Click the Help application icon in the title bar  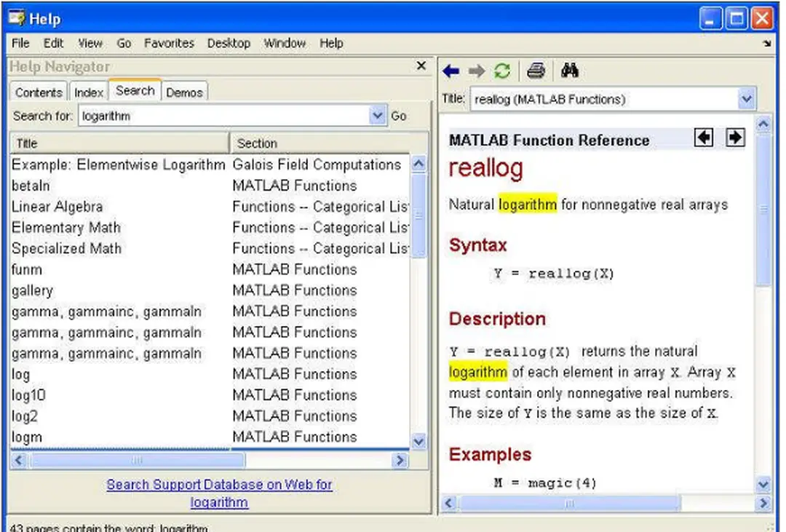pos(16,18)
